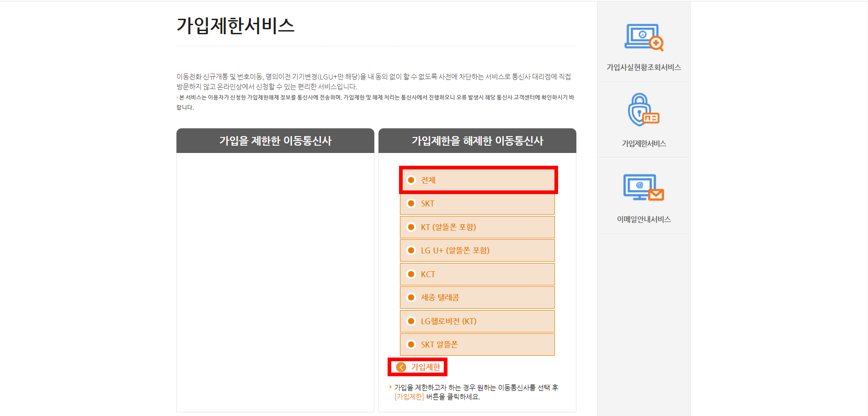
Task: Open the 이메일안내서비스 sidebar menu entry
Action: point(644,218)
